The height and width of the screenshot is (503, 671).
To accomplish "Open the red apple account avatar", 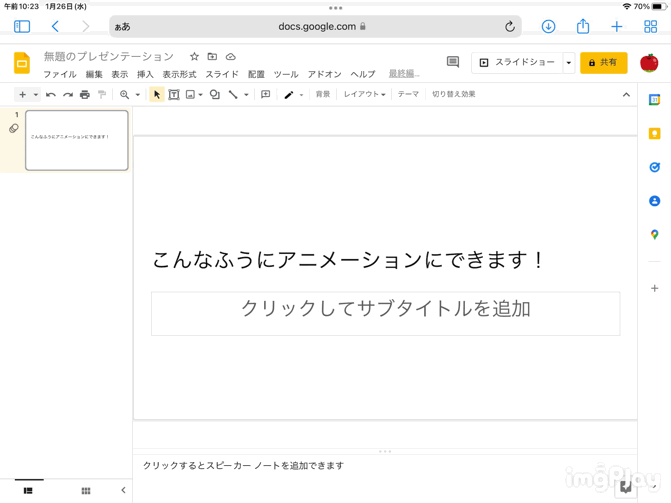I will click(649, 63).
